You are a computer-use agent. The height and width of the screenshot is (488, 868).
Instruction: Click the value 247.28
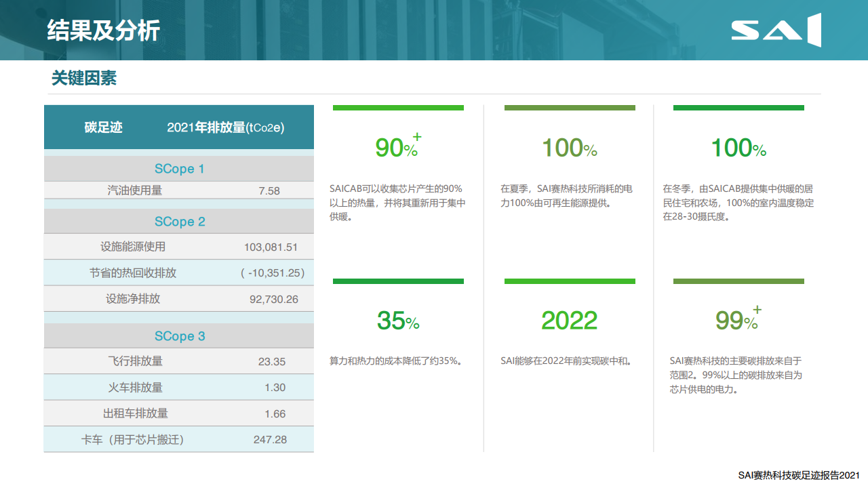tap(270, 440)
